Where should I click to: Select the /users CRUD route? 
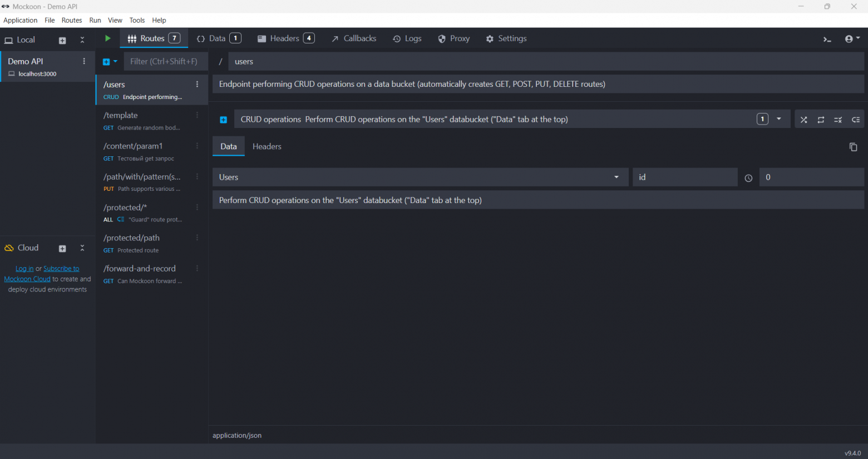[152, 90]
